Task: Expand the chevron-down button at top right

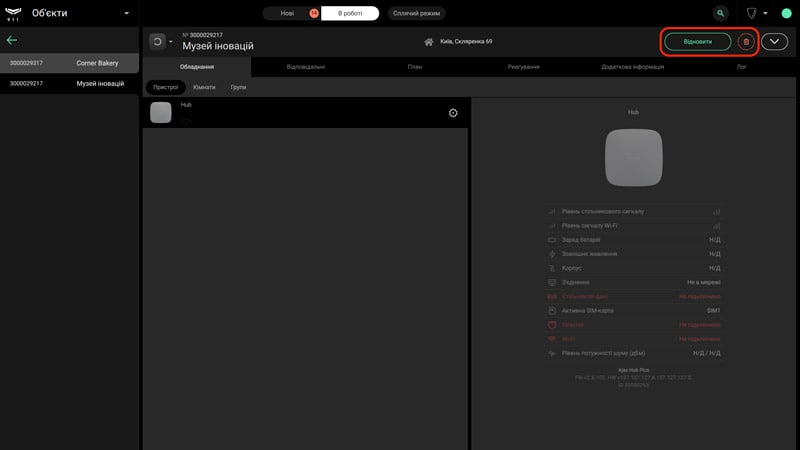Action: (x=774, y=42)
